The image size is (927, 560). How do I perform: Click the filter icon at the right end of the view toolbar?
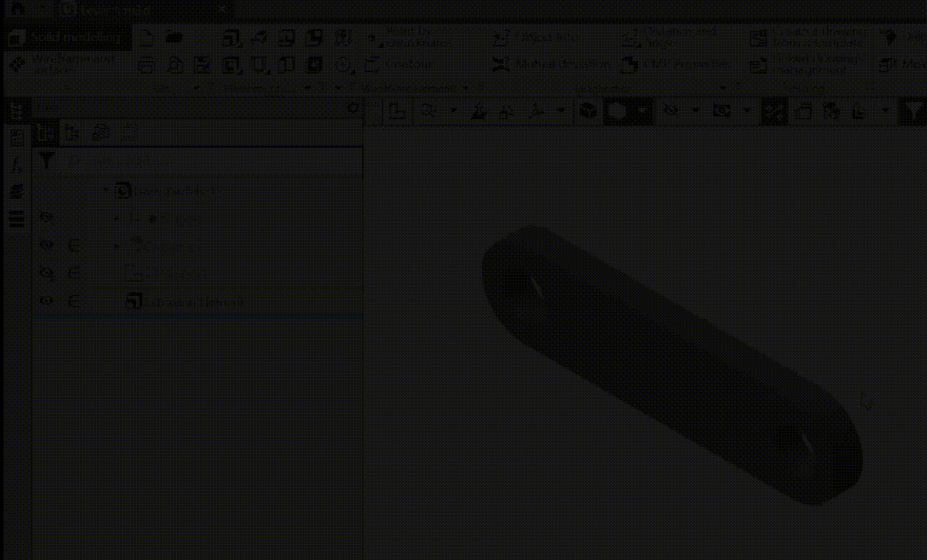pyautogui.click(x=912, y=111)
